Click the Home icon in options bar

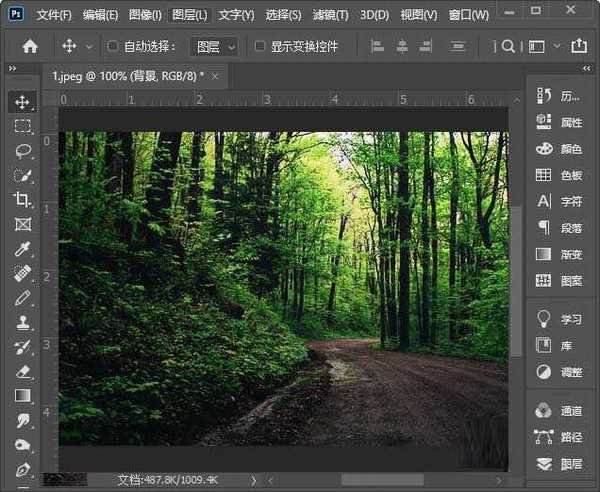30,46
